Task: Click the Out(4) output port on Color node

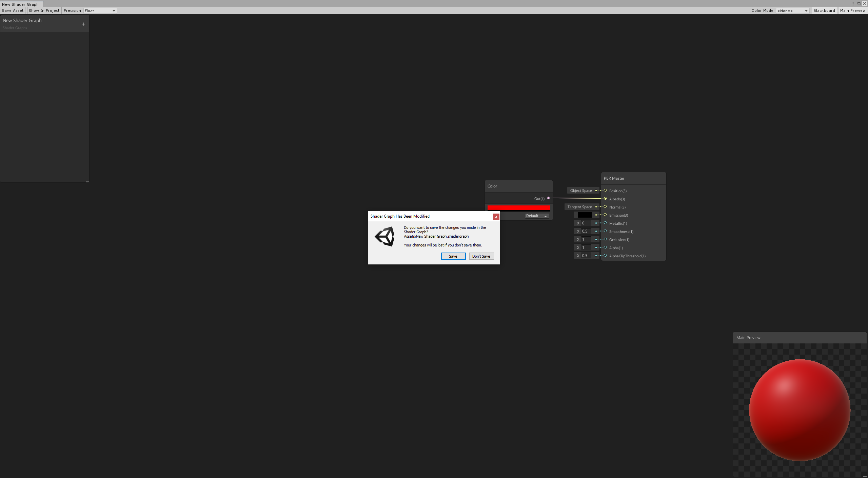Action: [549, 198]
